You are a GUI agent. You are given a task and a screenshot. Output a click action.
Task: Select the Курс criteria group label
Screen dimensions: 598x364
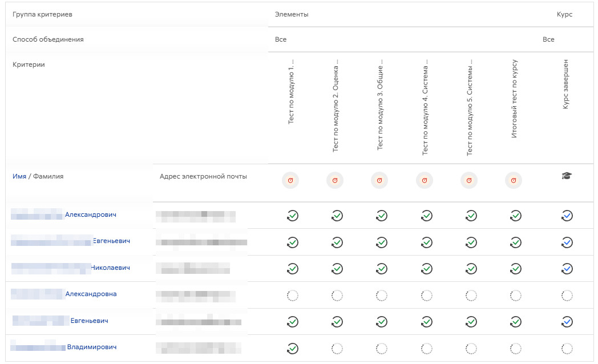(564, 14)
